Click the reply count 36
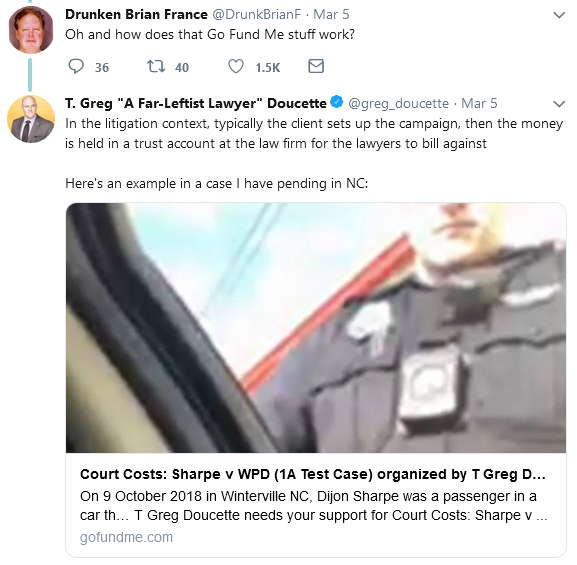Viewport: 577px width, 565px height. pos(102,68)
